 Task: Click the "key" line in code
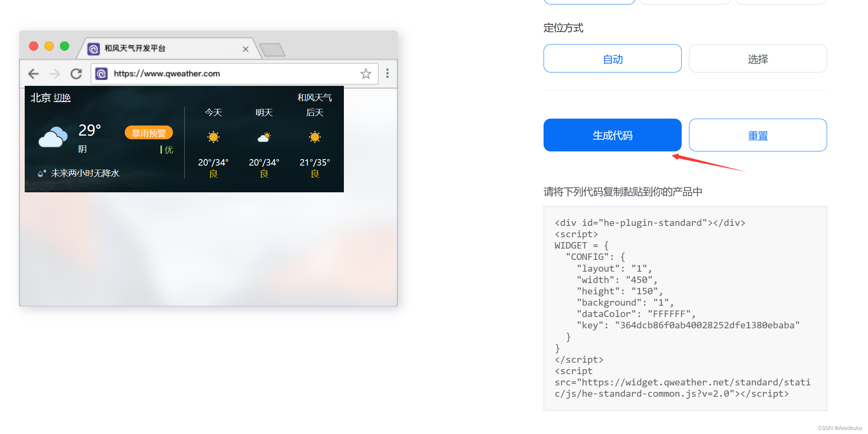click(x=688, y=325)
